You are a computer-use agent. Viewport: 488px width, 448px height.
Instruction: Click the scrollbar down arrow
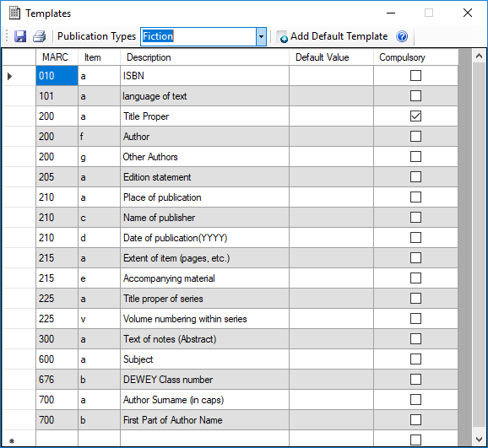(x=479, y=440)
